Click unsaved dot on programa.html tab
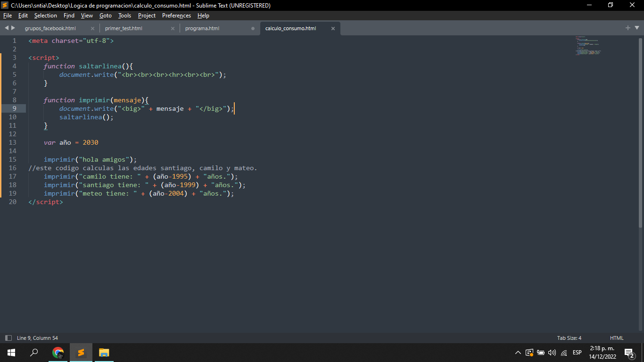The height and width of the screenshot is (362, 644). point(253,28)
